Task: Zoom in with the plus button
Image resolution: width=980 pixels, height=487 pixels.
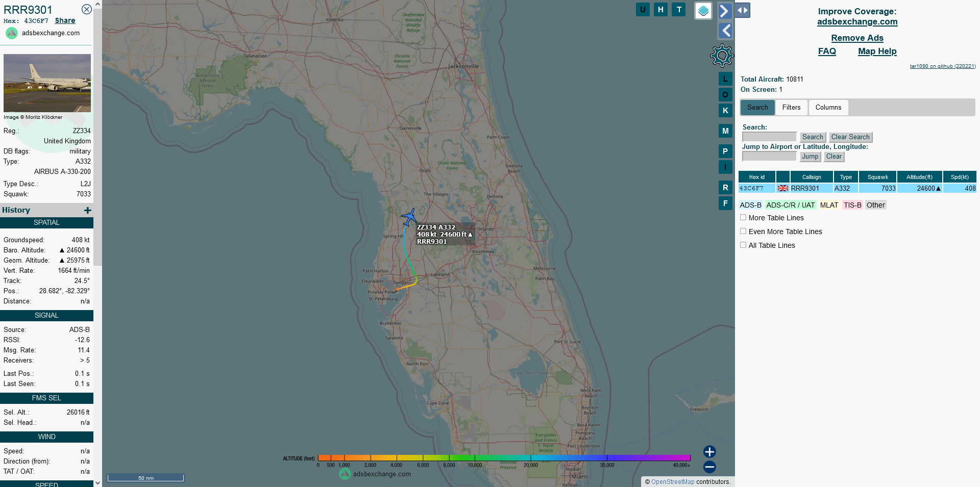Action: (709, 452)
